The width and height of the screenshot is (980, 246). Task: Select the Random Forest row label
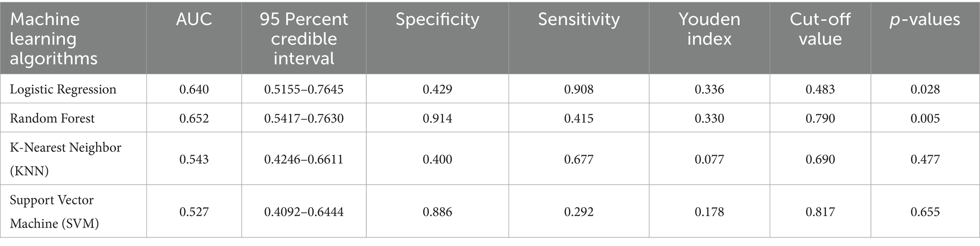[52, 118]
